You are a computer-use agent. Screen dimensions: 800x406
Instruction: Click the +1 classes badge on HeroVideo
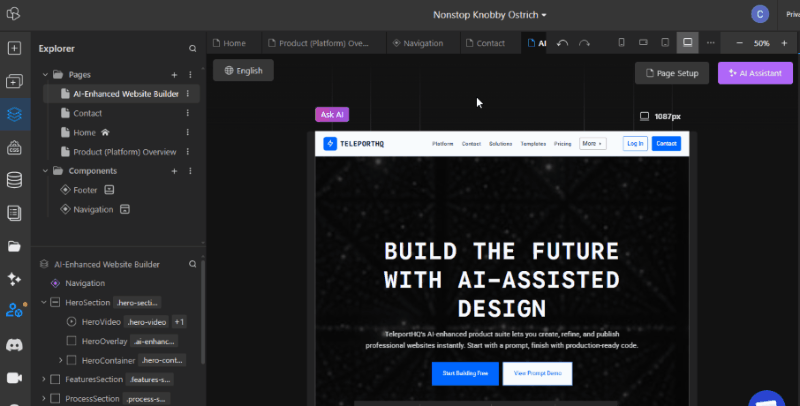tap(179, 322)
